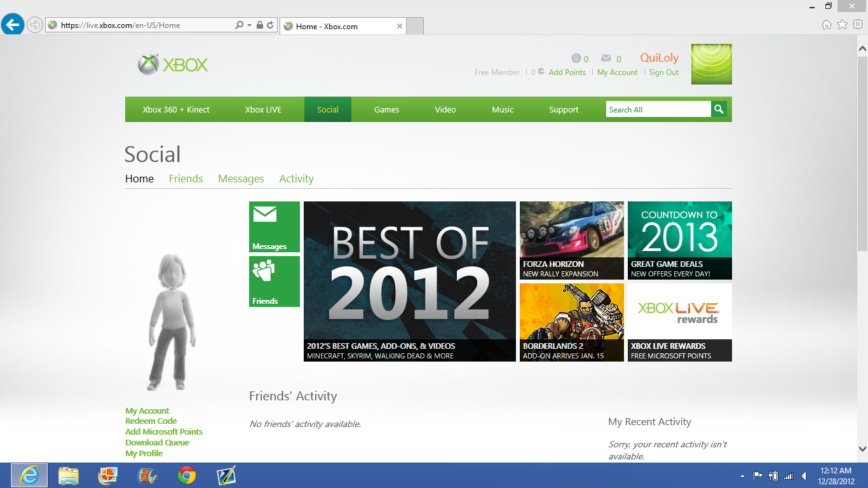Viewport: 868px width, 488px height.
Task: Open the Games menu
Action: pyautogui.click(x=386, y=109)
